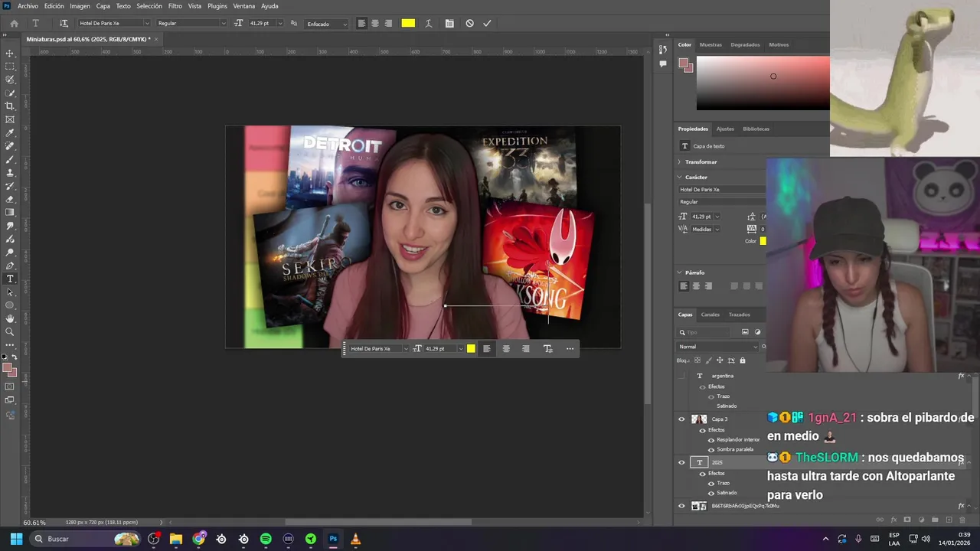
Task: Select the Zoom tool
Action: click(x=10, y=331)
